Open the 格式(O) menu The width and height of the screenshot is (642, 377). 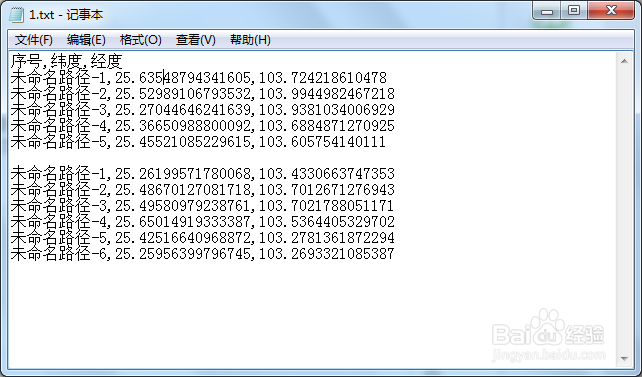click(140, 40)
